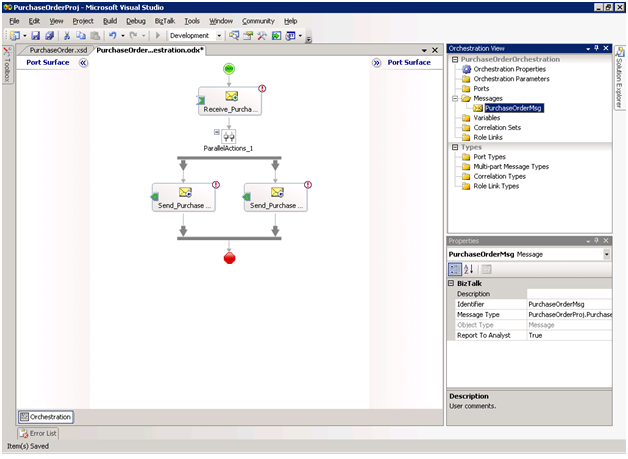Save the current file with the floppy icon
Image resolution: width=628 pixels, height=459 pixels.
point(36,36)
